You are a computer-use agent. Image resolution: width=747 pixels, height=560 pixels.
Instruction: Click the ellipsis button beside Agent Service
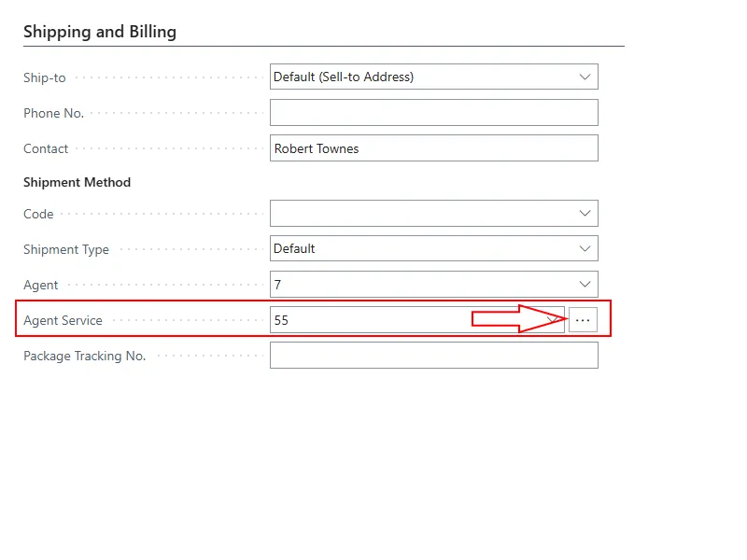click(x=584, y=320)
